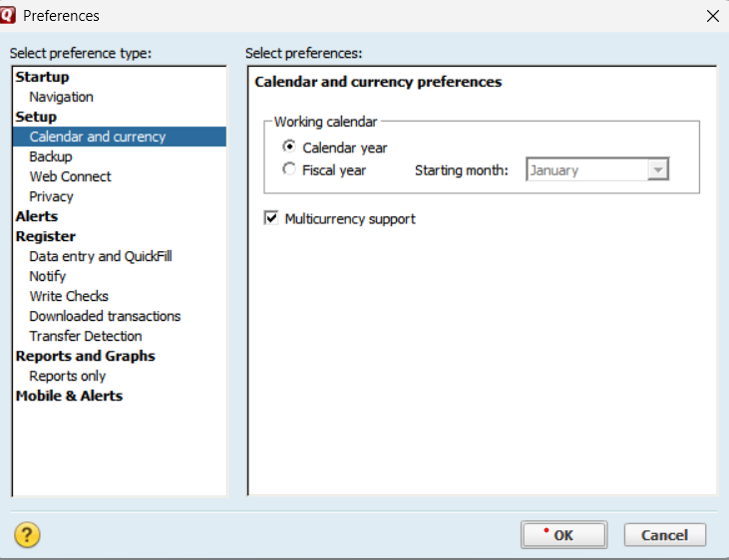This screenshot has width=729, height=560.
Task: Open Web Connect preferences
Action: (x=70, y=176)
